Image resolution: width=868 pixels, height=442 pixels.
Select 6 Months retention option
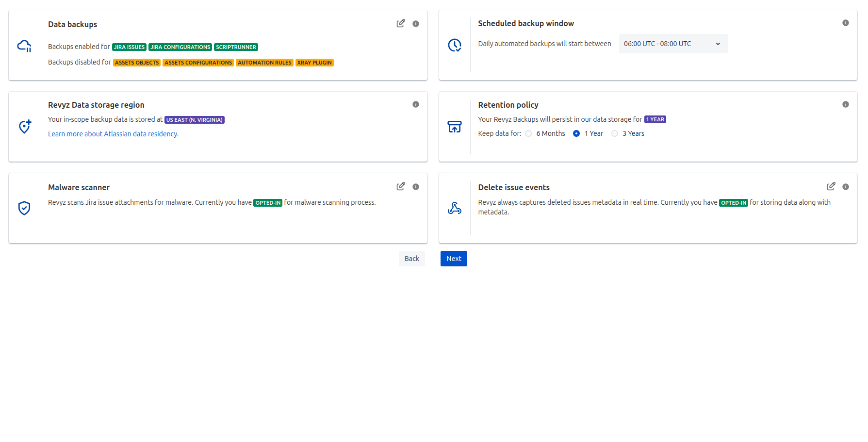pyautogui.click(x=528, y=133)
